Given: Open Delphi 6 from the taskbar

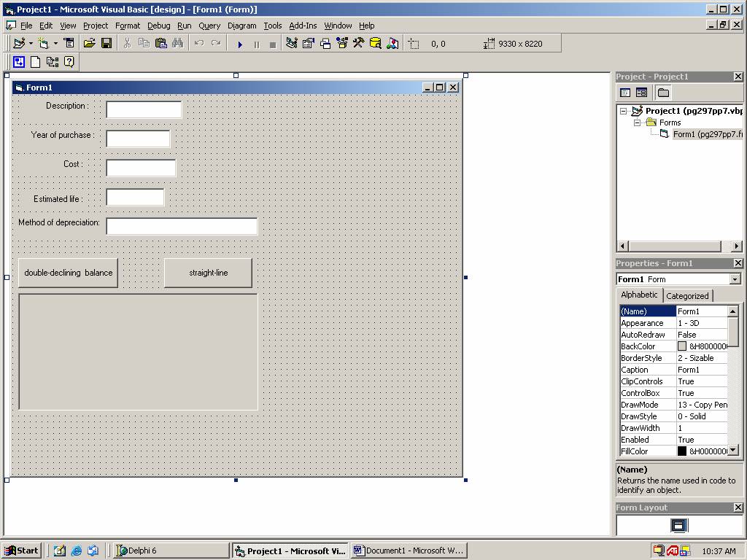Looking at the screenshot, I should 166,551.
